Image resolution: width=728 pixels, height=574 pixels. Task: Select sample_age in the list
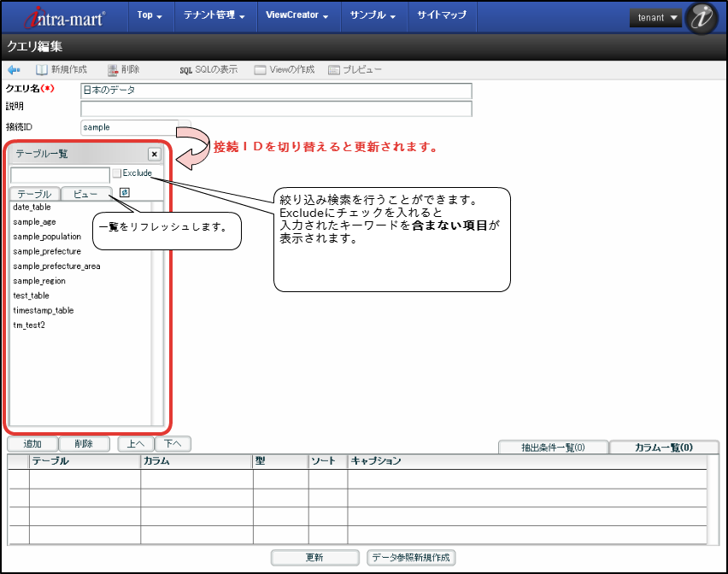34,222
